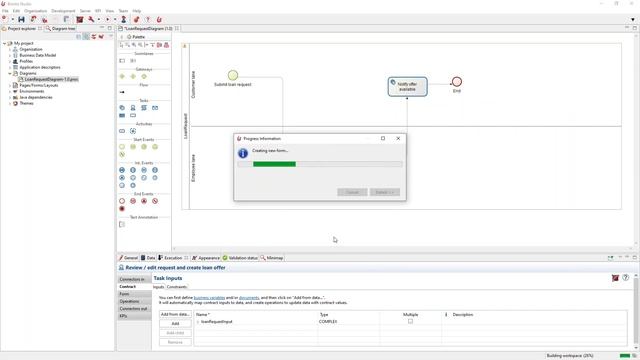Select the Flow transition tool in palette

point(122,92)
